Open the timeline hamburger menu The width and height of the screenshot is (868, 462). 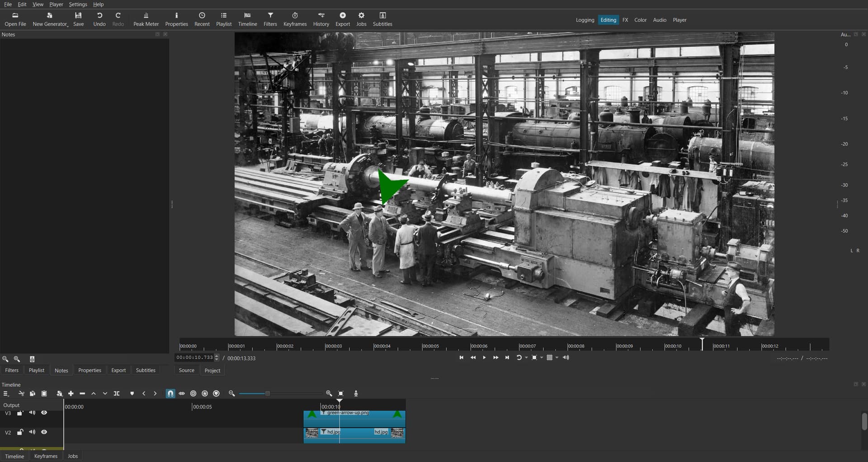tap(6, 394)
